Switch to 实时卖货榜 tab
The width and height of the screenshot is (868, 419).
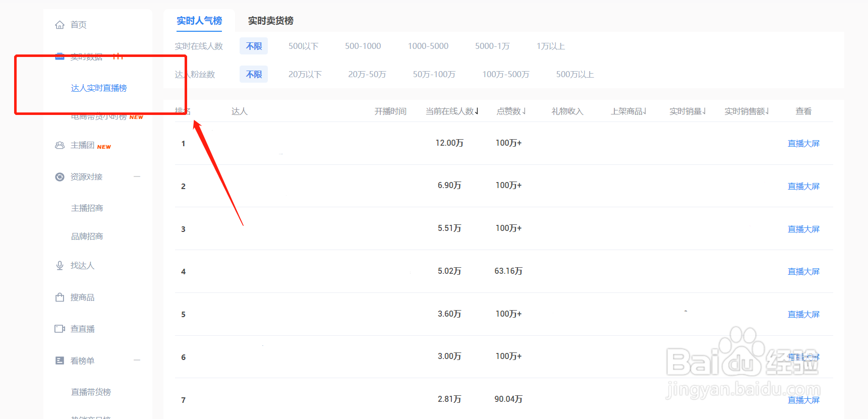(271, 21)
